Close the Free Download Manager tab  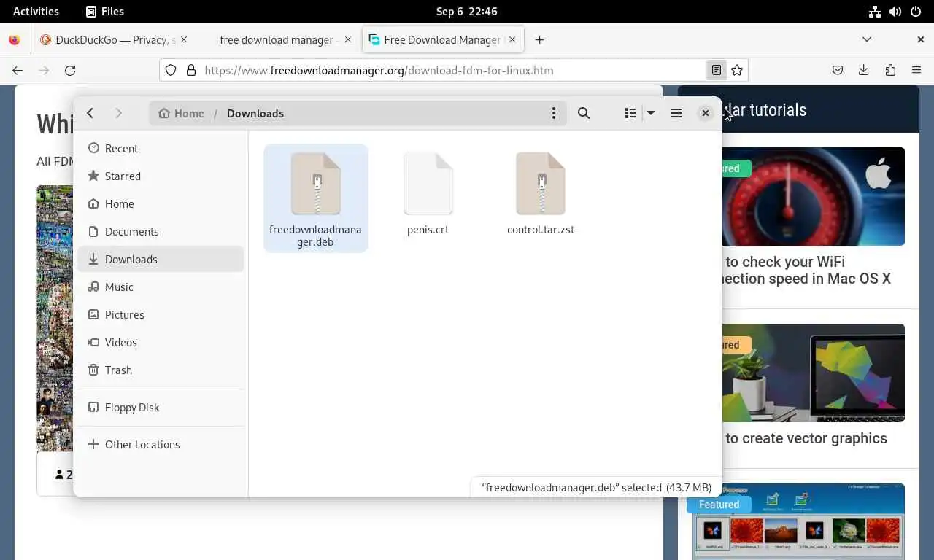pos(512,39)
